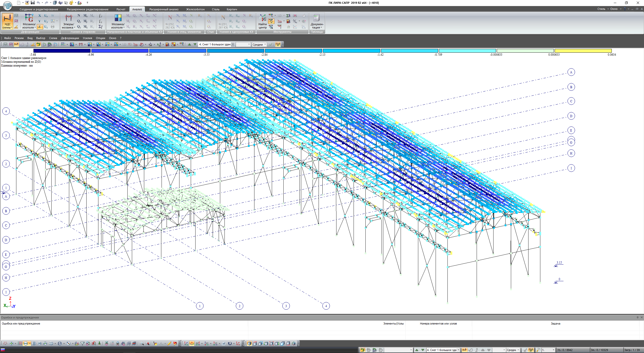
Task: Open Мозаика/изополя in the Деформации group
Action: click(x=29, y=21)
